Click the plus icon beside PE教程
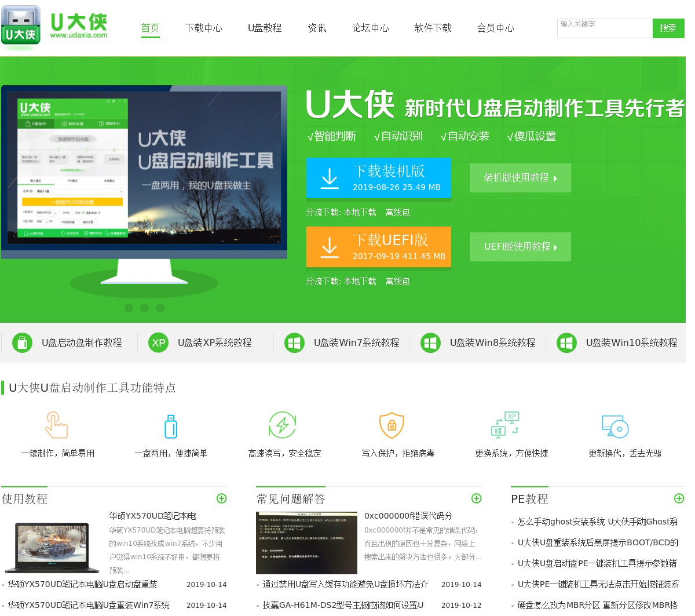Image resolution: width=695 pixels, height=616 pixels. 679,498
